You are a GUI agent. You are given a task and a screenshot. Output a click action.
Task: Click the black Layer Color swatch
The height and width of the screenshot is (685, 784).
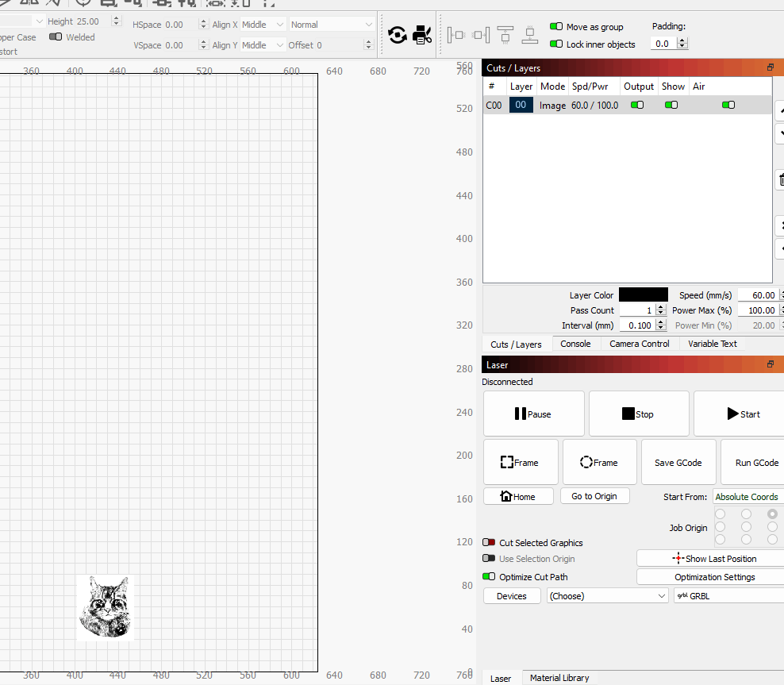click(643, 295)
